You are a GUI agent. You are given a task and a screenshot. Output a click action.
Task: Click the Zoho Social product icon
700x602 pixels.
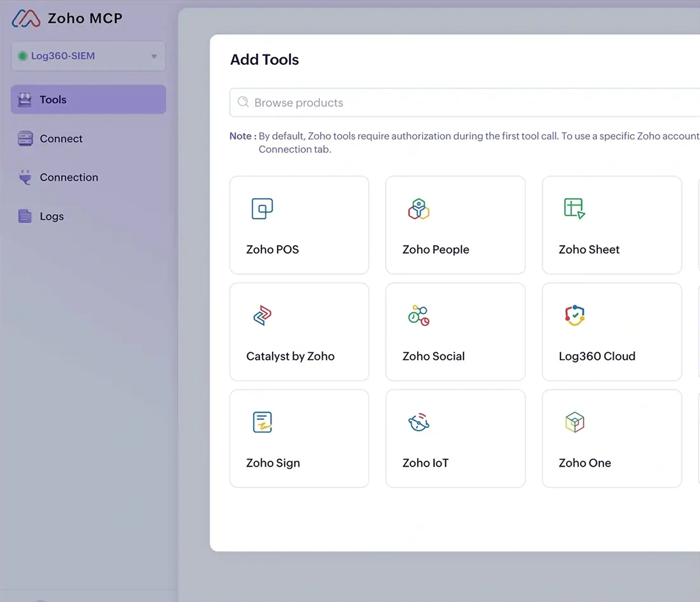(x=418, y=315)
